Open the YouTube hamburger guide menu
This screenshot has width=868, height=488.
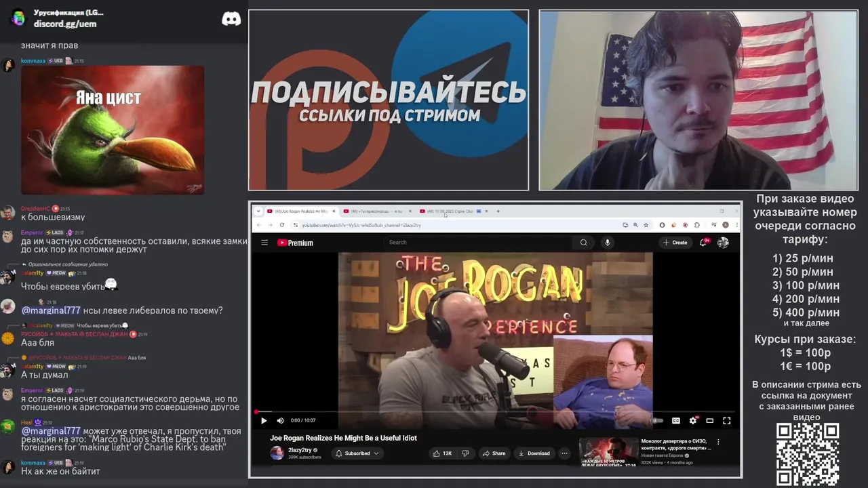click(x=264, y=243)
